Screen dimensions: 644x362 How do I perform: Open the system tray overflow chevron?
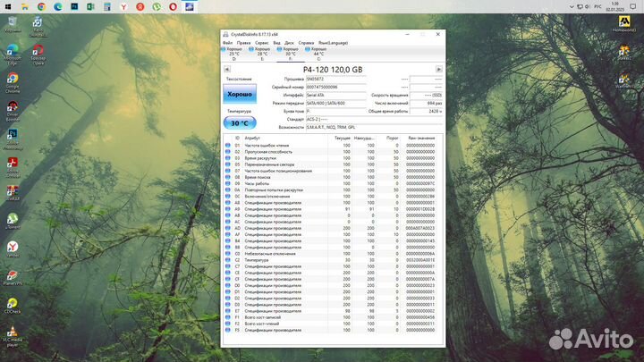coord(572,6)
